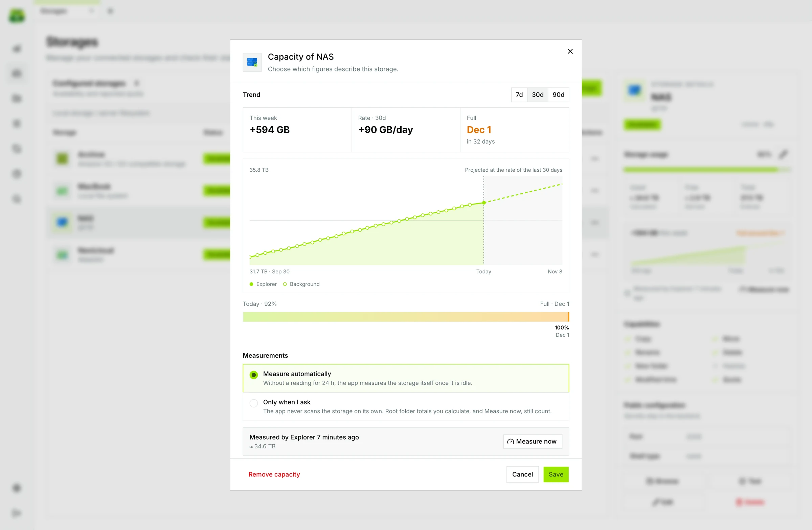Close the Capacity of NAS dialog
This screenshot has width=812, height=530.
pos(570,51)
